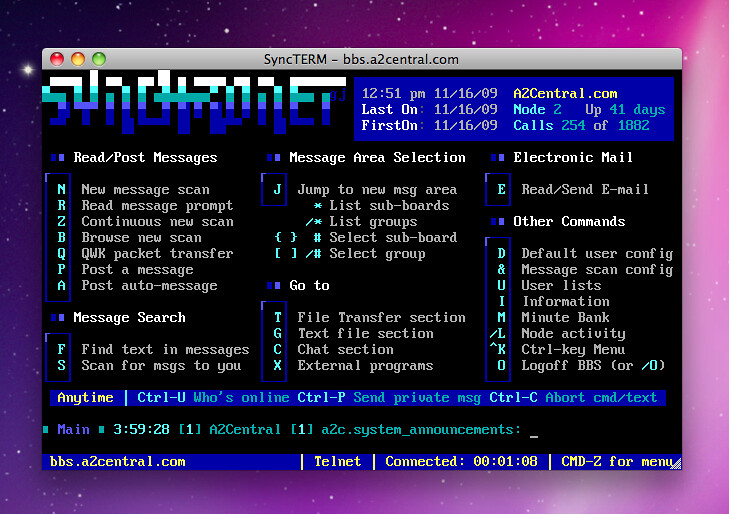Click the 'Read/Post Messages' heading

145,158
